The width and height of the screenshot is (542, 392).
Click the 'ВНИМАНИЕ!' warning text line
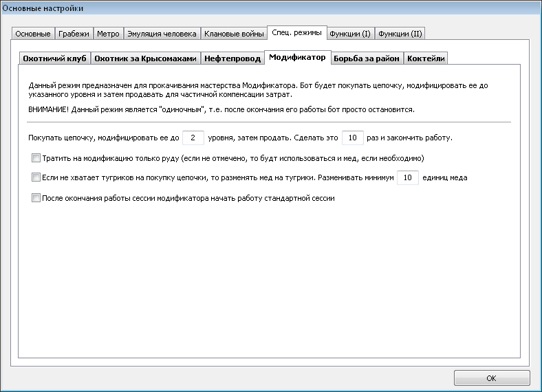[221, 109]
